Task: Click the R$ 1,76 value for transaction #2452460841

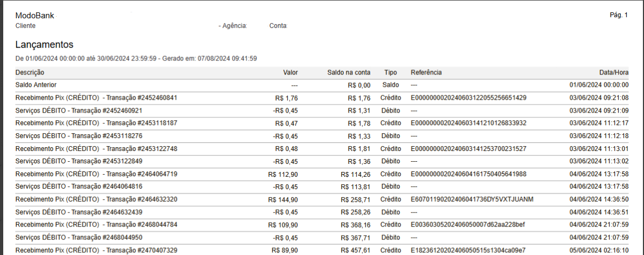Action: coord(286,98)
